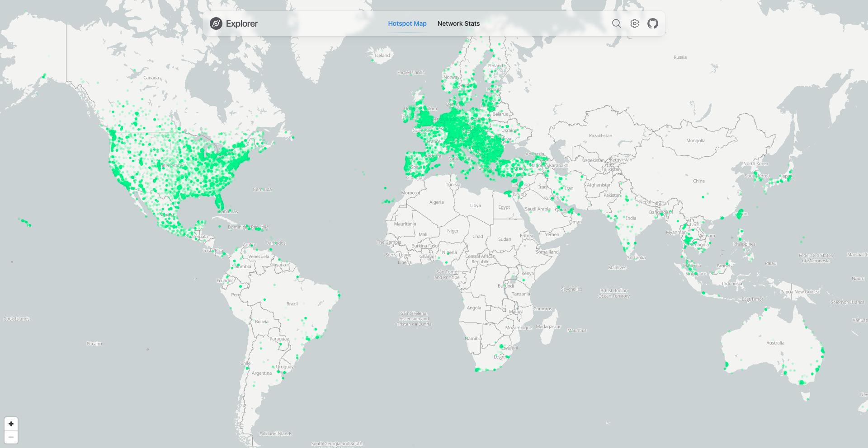Image resolution: width=868 pixels, height=448 pixels.
Task: Click the Brazil label on map
Action: point(292,304)
